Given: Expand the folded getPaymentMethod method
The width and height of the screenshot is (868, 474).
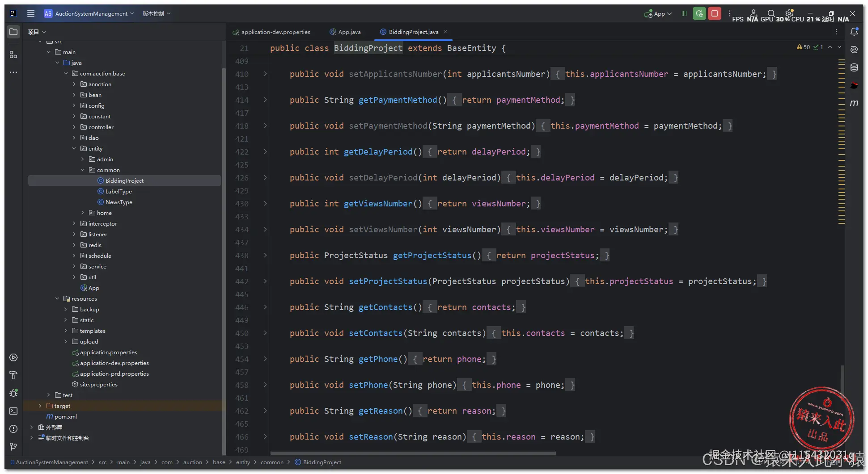Looking at the screenshot, I should [x=265, y=100].
